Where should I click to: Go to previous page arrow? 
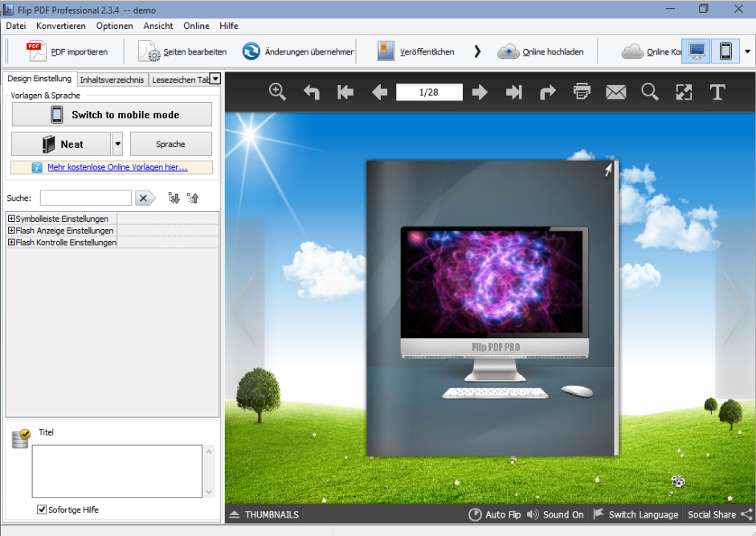(x=379, y=92)
